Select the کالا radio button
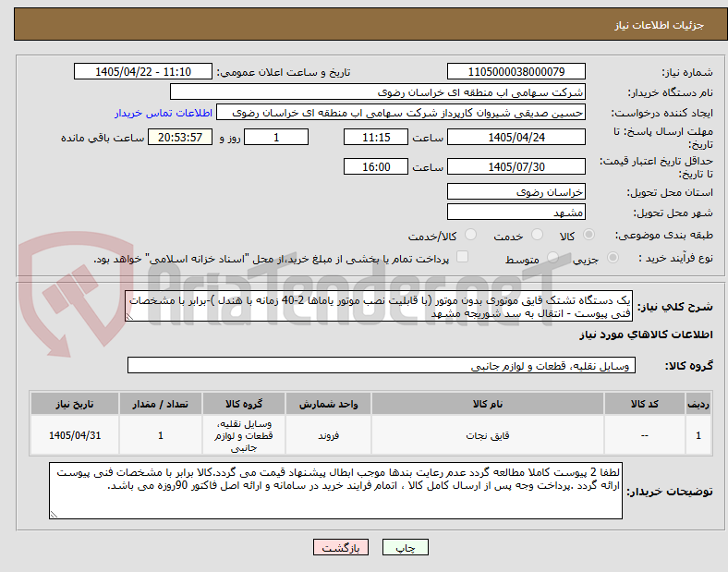 coord(588,235)
